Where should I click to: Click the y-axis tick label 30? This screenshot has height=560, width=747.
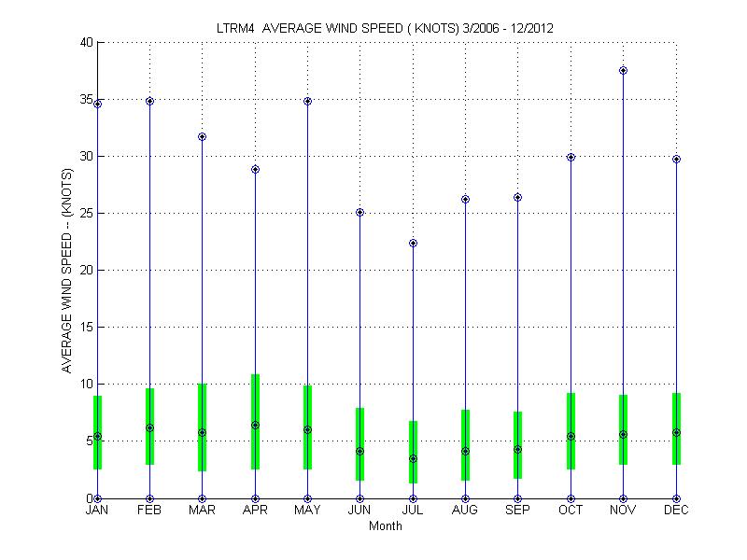click(87, 156)
